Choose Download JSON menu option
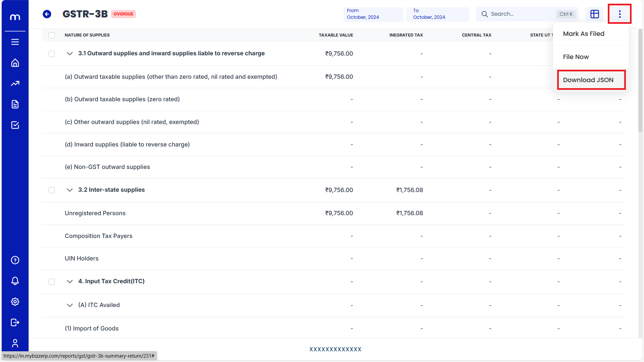This screenshot has width=644, height=362. (588, 80)
